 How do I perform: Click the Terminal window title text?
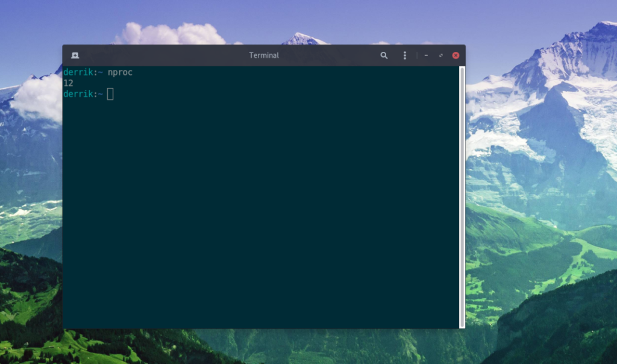pos(264,55)
